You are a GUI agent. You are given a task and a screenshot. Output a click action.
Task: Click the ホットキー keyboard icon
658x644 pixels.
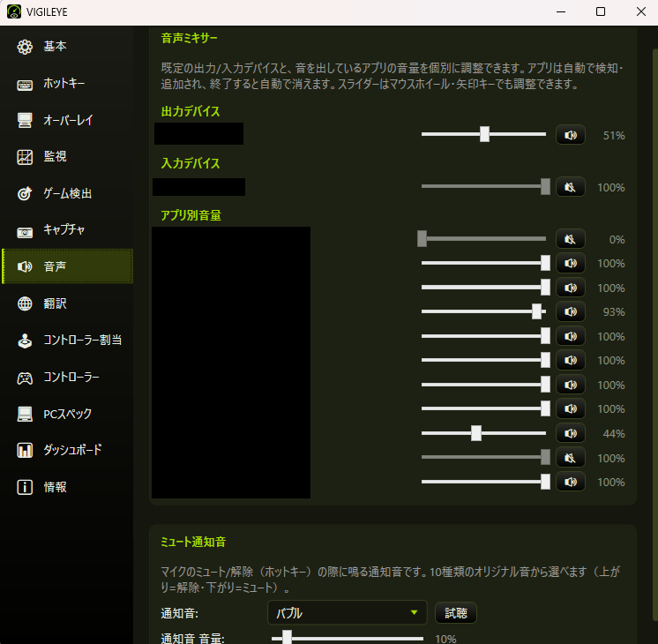(25, 85)
